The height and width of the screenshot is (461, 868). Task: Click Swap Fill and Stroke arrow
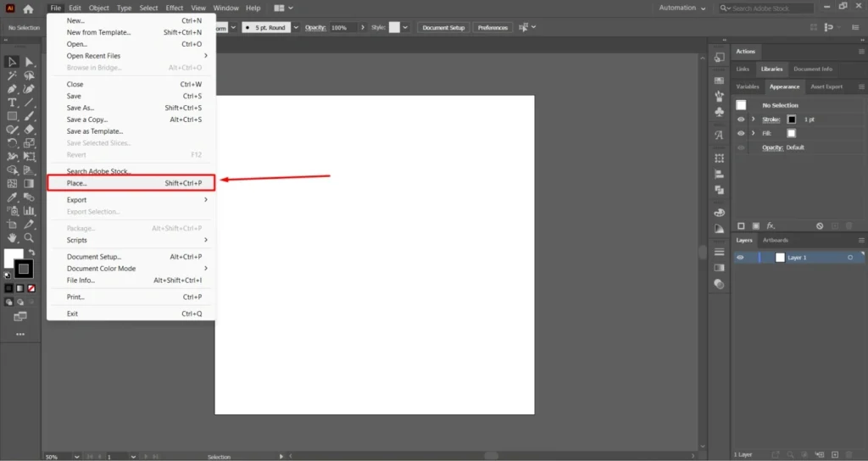pos(31,253)
